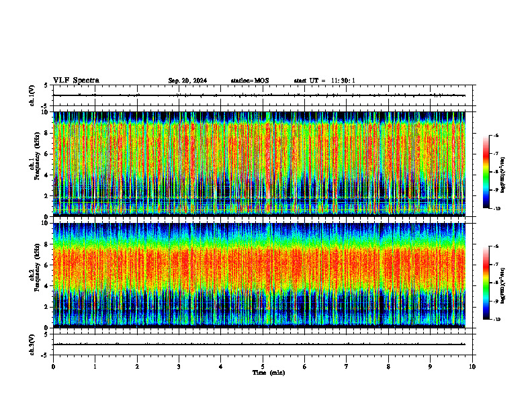The image size is (532, 411).
Task: Select the ch.2 "Frequency (kHz)" axis label
Action: (37, 267)
